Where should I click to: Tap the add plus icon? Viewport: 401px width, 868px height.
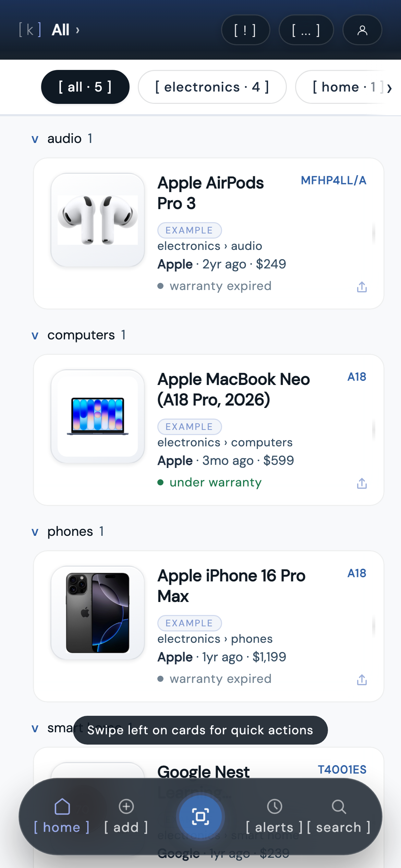(126, 806)
